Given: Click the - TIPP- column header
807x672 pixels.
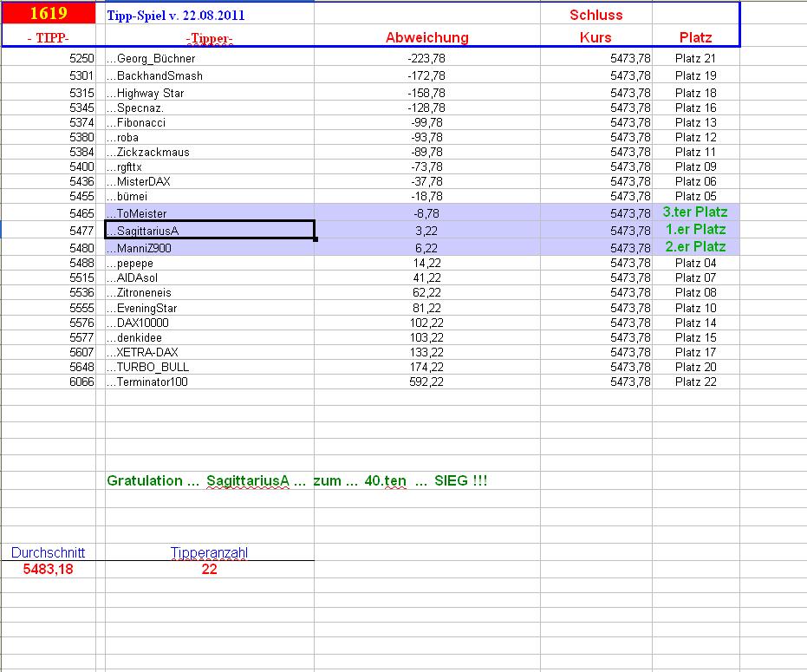Looking at the screenshot, I should coord(48,37).
